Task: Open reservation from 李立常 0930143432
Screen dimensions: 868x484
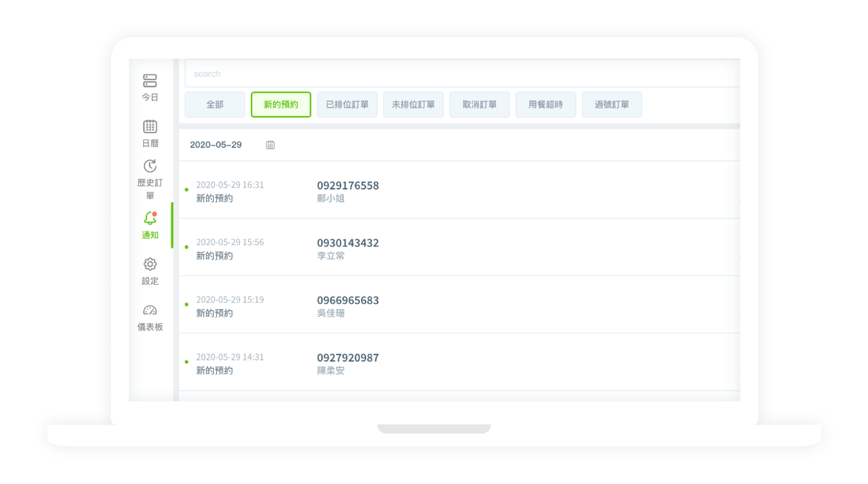Action: coord(348,248)
